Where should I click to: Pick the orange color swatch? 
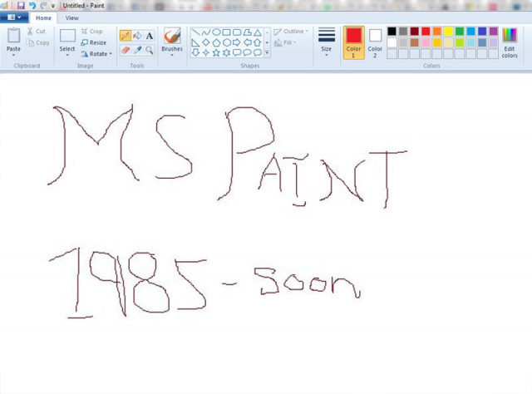(437, 32)
